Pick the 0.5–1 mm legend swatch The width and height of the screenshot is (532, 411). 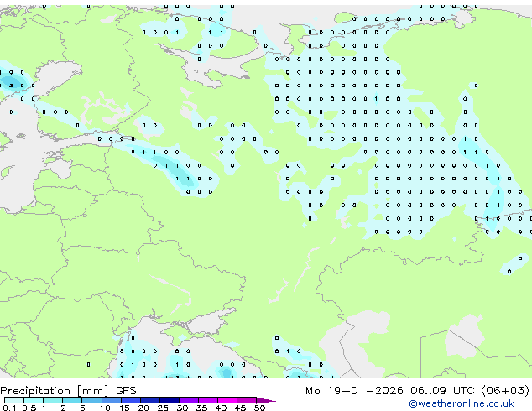pos(34,400)
